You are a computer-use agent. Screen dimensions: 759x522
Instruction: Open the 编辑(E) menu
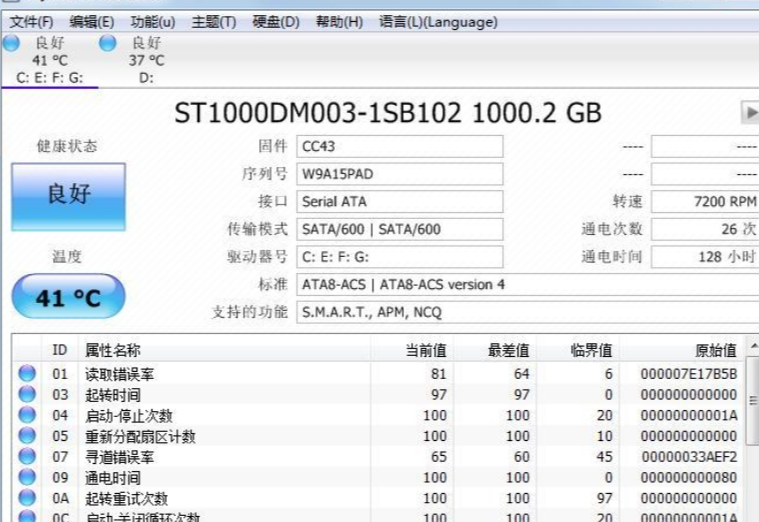pyautogui.click(x=91, y=22)
